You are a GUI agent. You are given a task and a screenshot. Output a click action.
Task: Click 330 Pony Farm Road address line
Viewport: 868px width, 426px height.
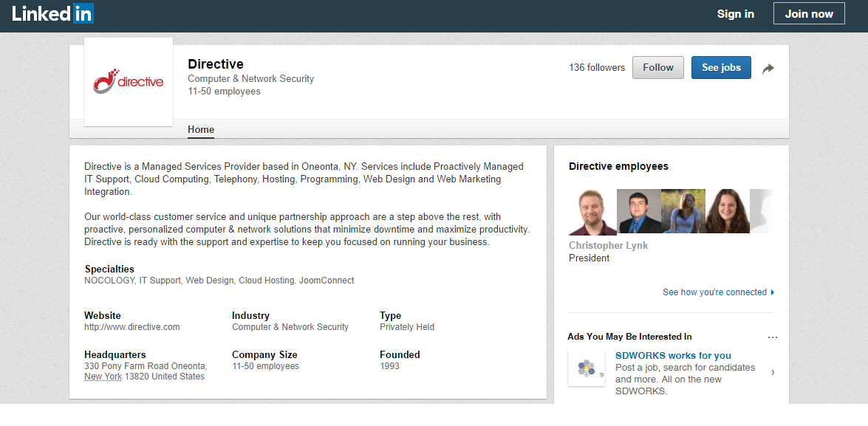click(x=146, y=366)
